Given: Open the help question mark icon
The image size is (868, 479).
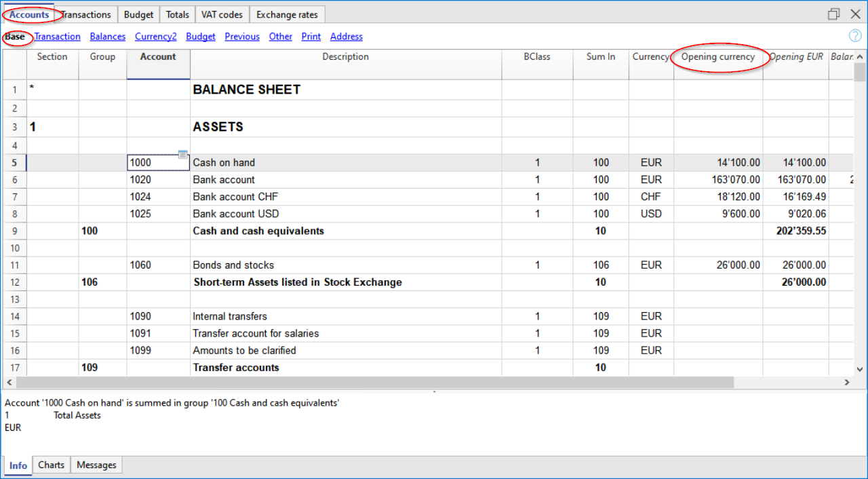Looking at the screenshot, I should (x=855, y=36).
